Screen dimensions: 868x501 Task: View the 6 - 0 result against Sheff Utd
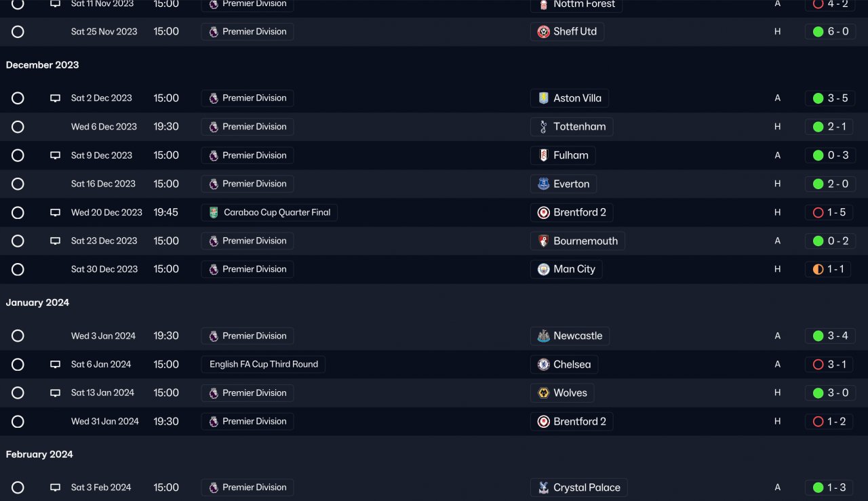(x=829, y=32)
